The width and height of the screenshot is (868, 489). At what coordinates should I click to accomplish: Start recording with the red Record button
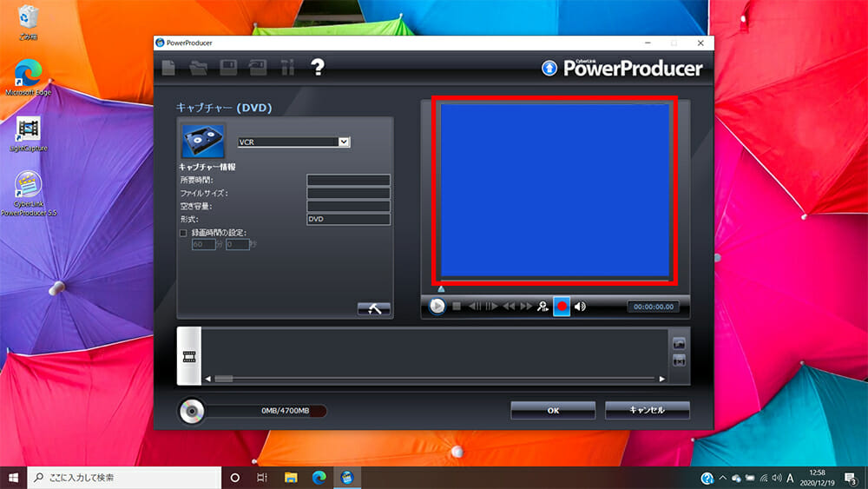click(x=562, y=307)
